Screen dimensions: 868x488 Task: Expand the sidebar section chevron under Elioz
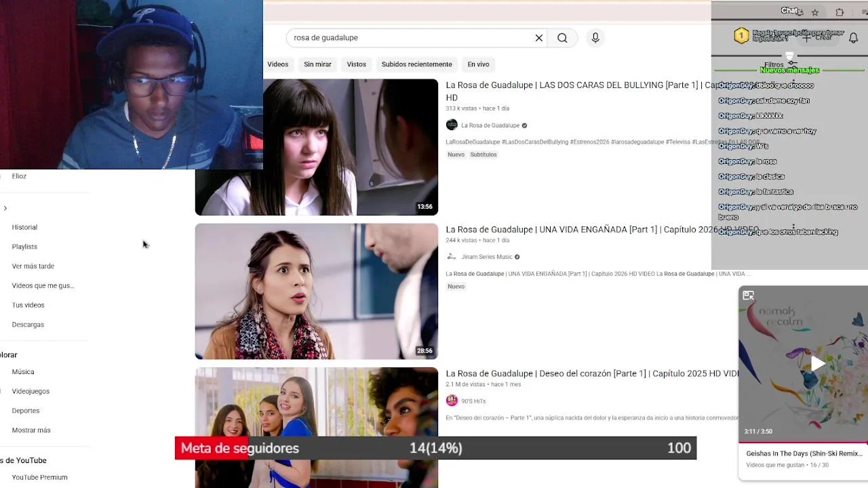pos(5,208)
